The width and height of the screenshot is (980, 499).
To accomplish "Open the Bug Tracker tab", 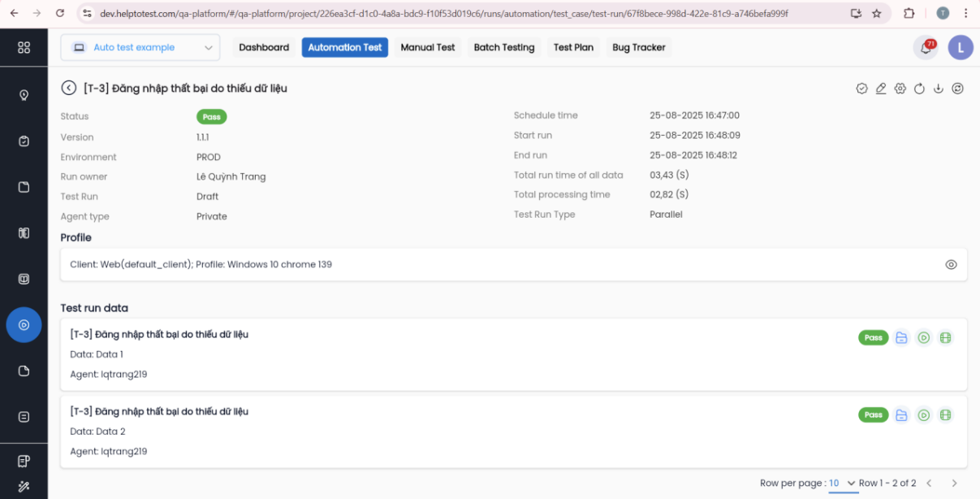I will click(x=638, y=48).
